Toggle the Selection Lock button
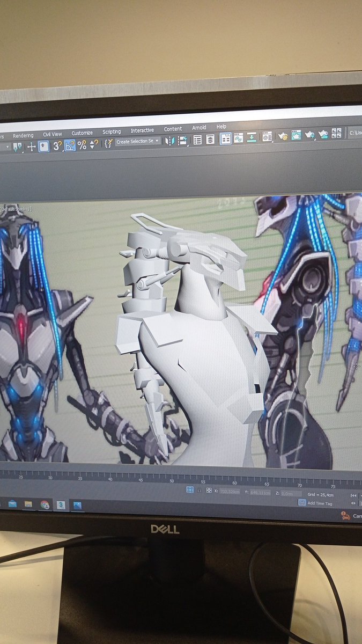The width and height of the screenshot is (362, 644). pyautogui.click(x=200, y=490)
